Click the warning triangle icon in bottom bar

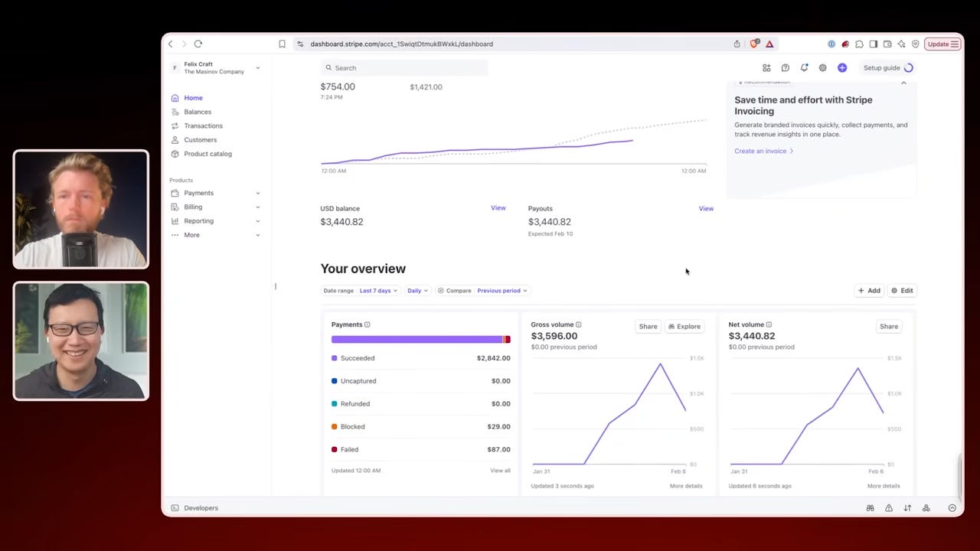pos(889,507)
